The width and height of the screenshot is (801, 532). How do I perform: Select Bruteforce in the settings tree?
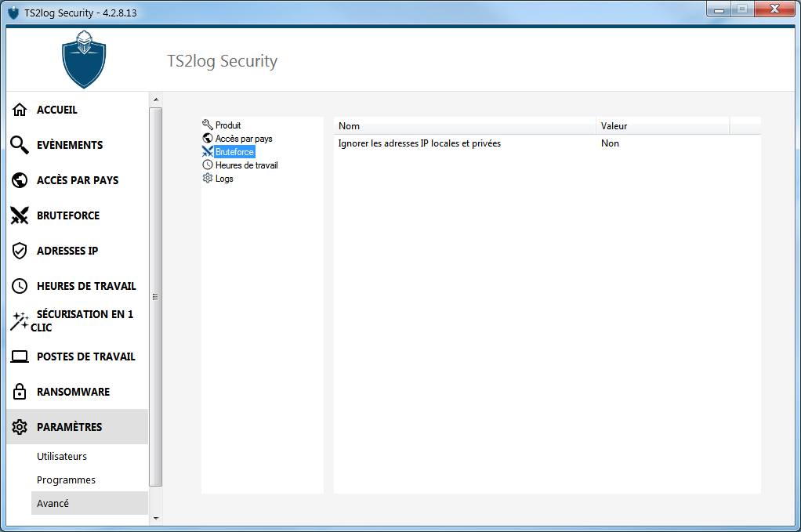tap(234, 152)
